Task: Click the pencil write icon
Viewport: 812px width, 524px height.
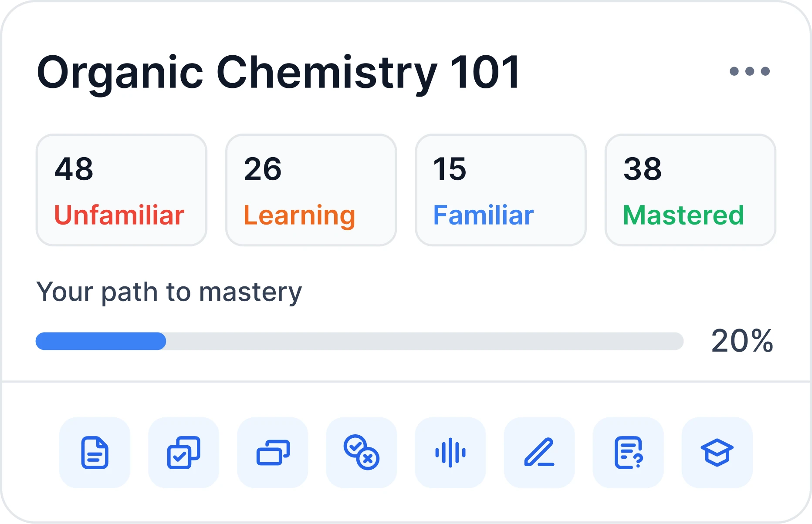Action: point(539,453)
